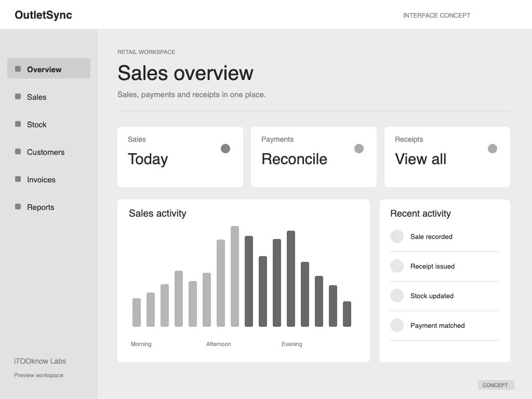Click the shortest dark last chart bar
The image size is (532, 399).
[347, 314]
